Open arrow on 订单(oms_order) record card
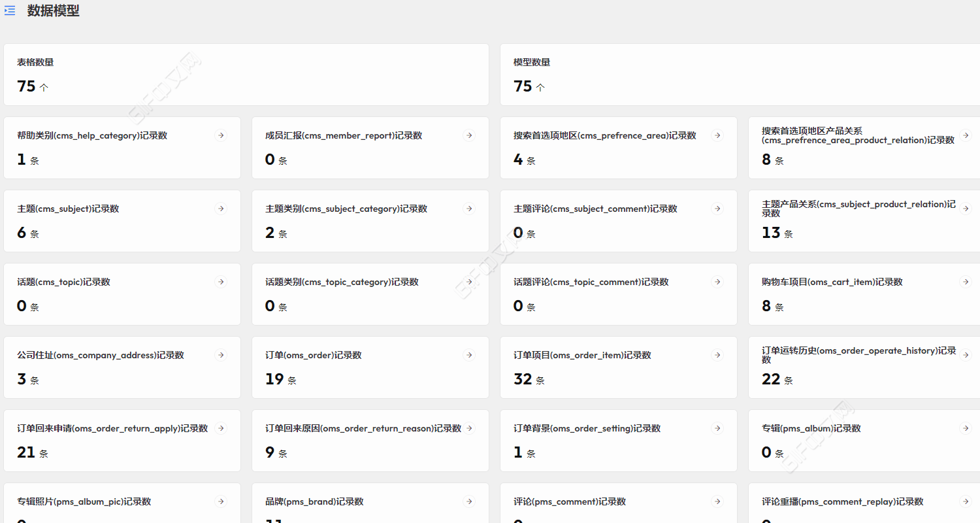This screenshot has height=523, width=980. 469,355
